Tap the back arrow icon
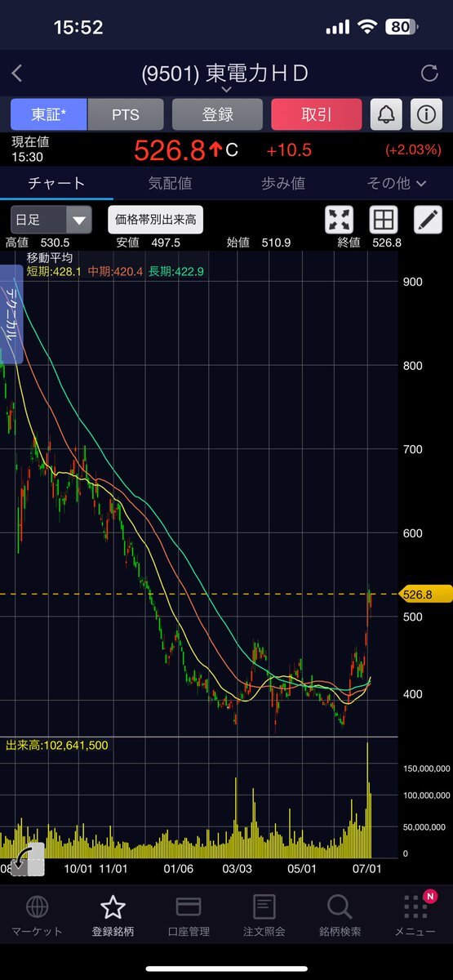 tap(17, 73)
